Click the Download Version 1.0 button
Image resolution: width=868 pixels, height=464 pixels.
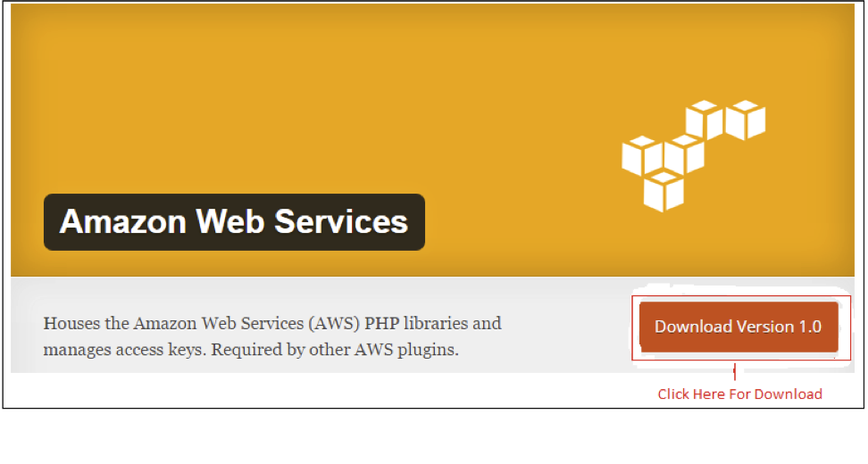pyautogui.click(x=739, y=327)
